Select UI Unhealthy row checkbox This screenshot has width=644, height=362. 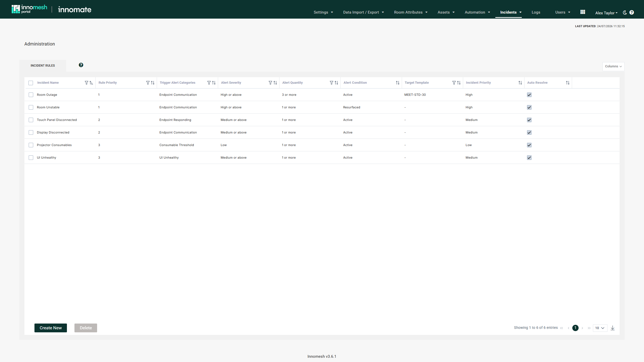point(31,158)
